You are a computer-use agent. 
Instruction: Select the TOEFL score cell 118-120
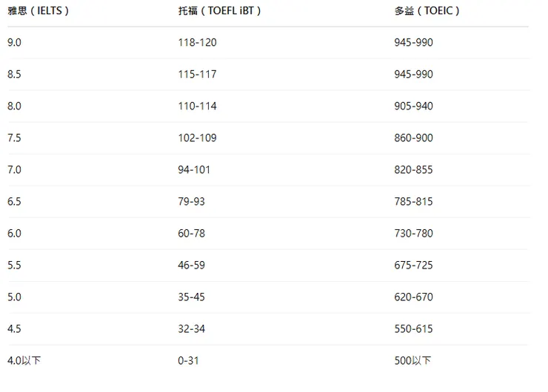[197, 43]
